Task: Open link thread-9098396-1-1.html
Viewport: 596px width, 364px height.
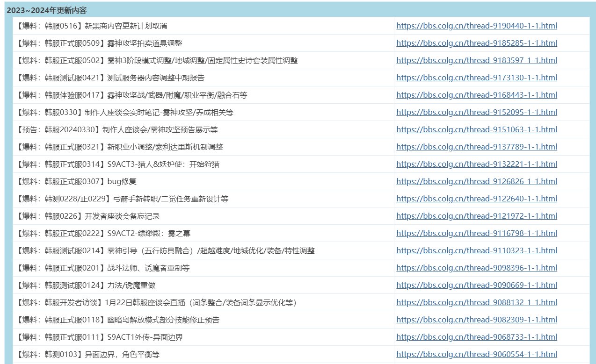Action: pos(477,268)
